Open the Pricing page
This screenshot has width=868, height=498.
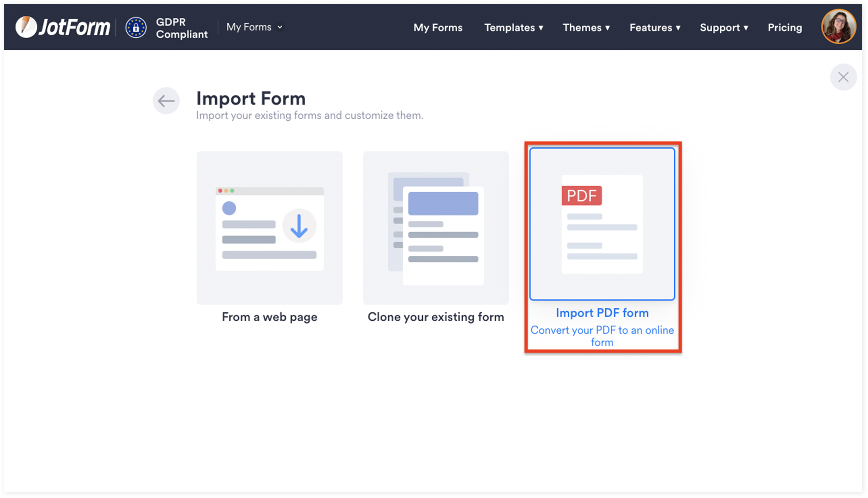[785, 28]
